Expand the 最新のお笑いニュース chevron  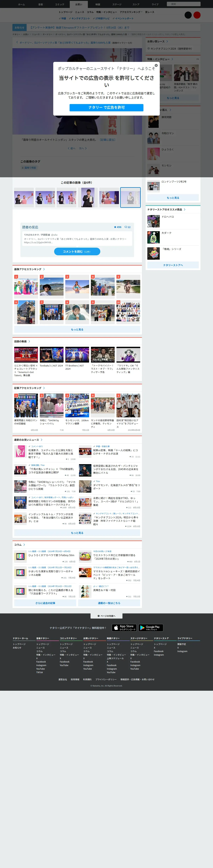point(42,440)
